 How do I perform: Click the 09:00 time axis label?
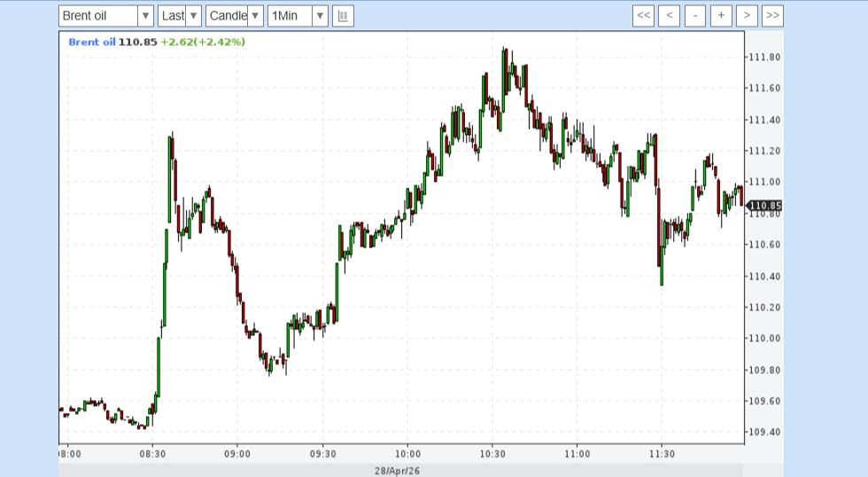[237, 454]
